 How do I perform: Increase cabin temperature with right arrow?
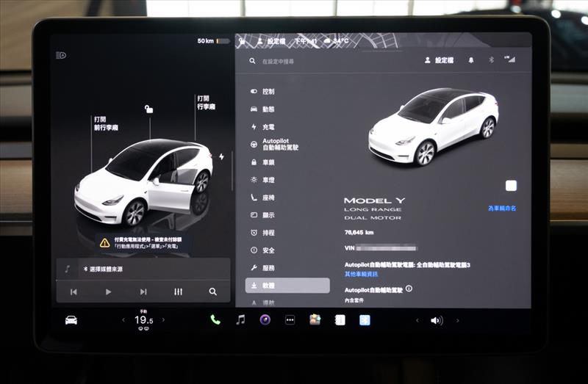(x=163, y=320)
